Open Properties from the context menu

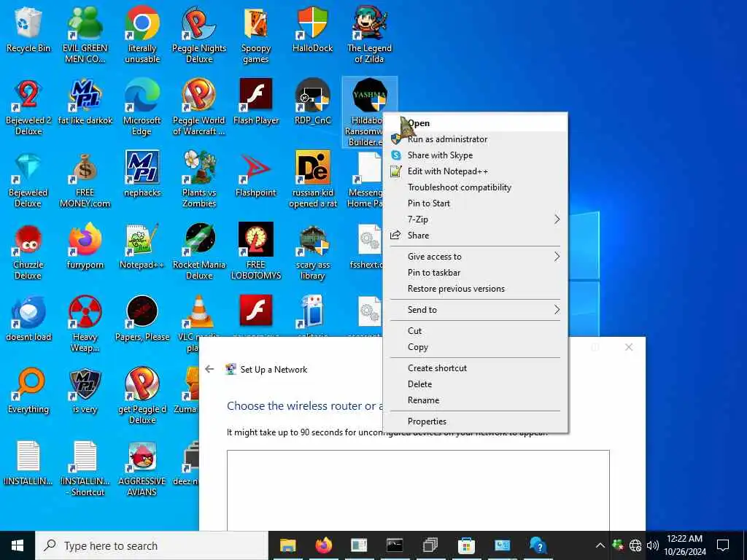click(x=475, y=421)
